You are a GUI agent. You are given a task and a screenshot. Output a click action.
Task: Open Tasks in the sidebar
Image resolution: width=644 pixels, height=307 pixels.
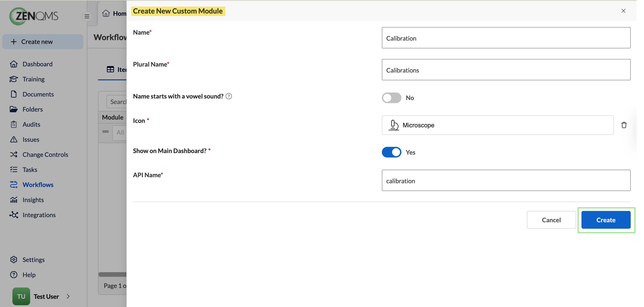[x=30, y=169]
